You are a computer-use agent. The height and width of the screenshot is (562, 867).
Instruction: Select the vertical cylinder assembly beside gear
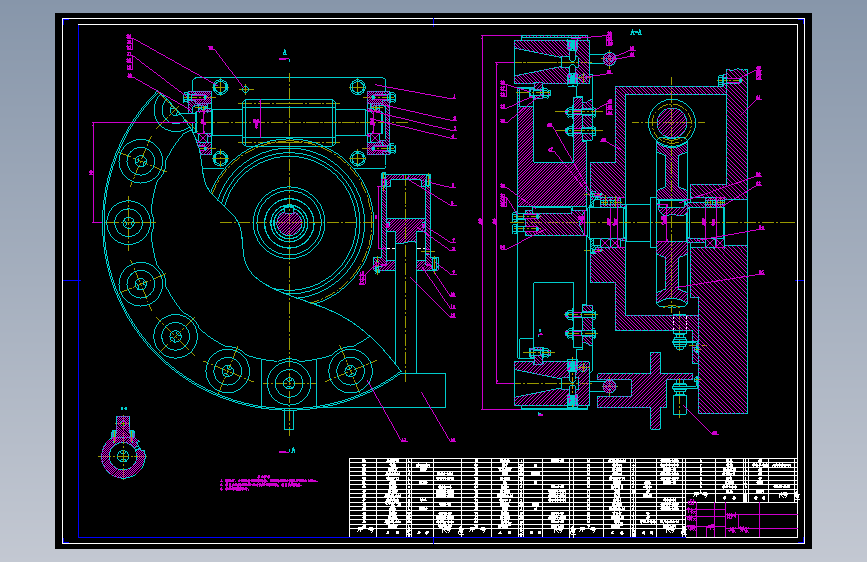click(x=406, y=224)
